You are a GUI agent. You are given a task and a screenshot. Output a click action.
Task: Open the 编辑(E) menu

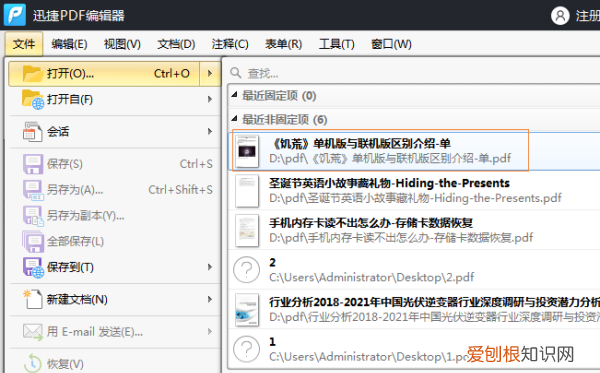click(x=69, y=44)
